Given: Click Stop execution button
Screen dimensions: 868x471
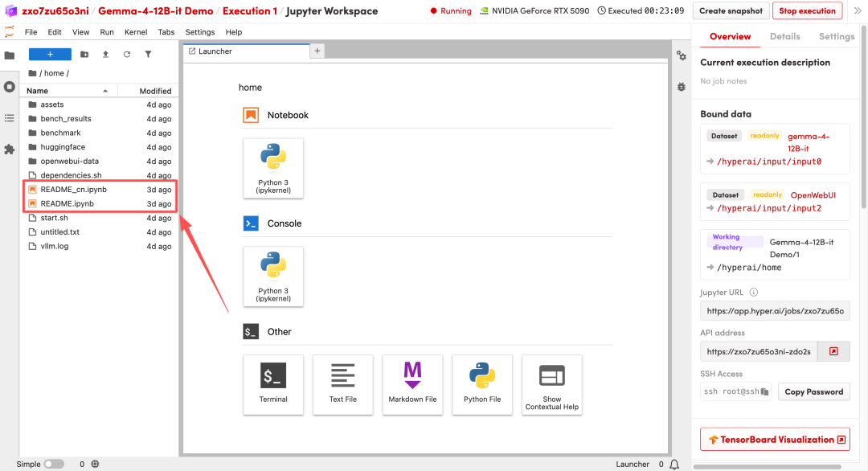Looking at the screenshot, I should tap(807, 10).
